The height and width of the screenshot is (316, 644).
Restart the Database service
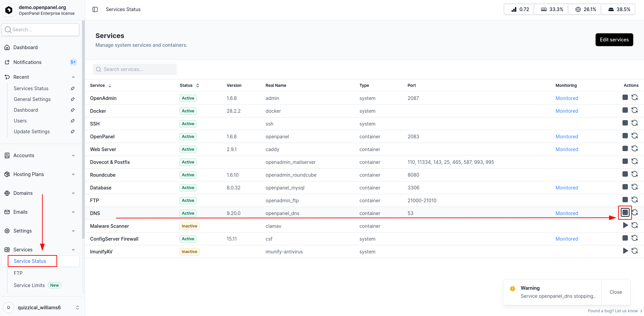(635, 187)
